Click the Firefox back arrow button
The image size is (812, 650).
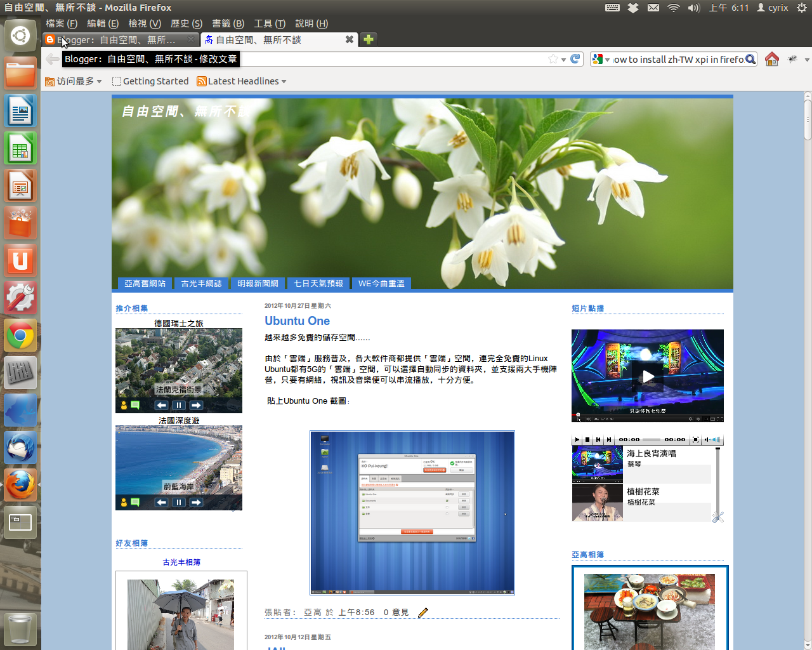(52, 59)
